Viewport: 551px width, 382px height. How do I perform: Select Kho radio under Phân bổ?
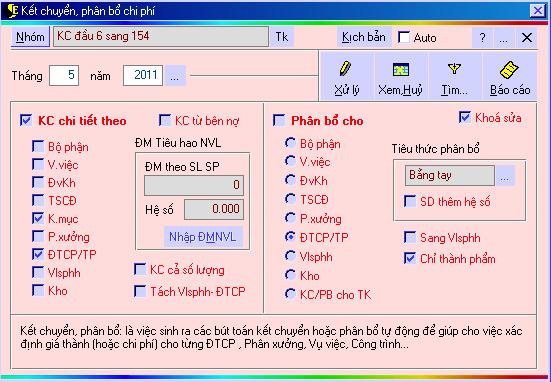click(290, 275)
